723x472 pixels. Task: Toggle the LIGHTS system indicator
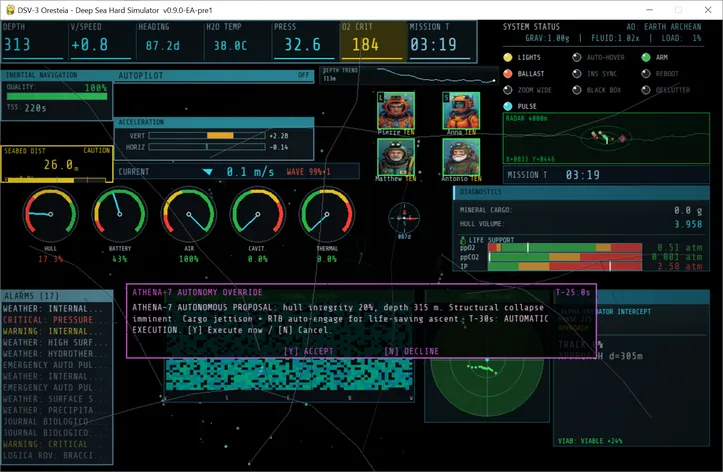click(x=508, y=58)
